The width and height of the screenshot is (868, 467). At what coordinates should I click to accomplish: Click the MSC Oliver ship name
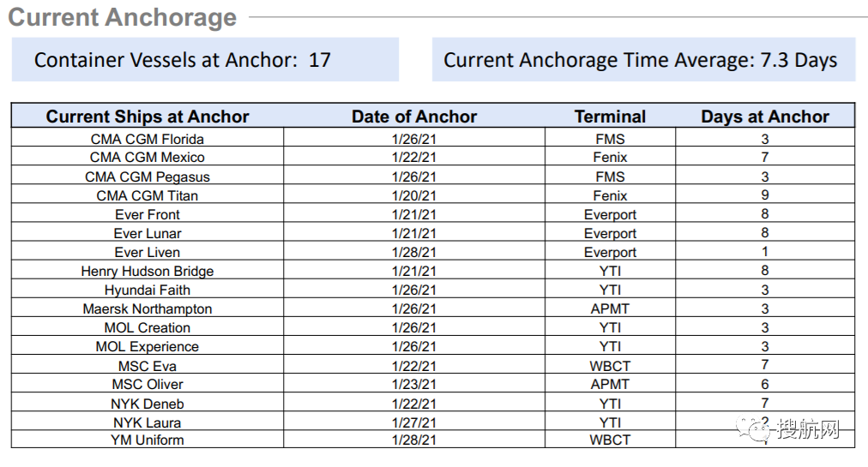coord(148,384)
